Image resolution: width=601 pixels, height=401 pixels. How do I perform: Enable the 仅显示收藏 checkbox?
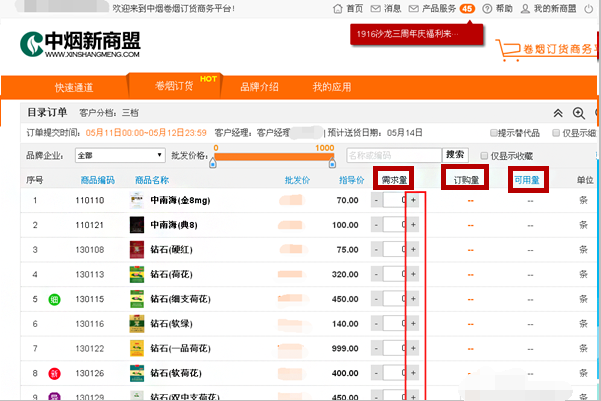(x=484, y=156)
